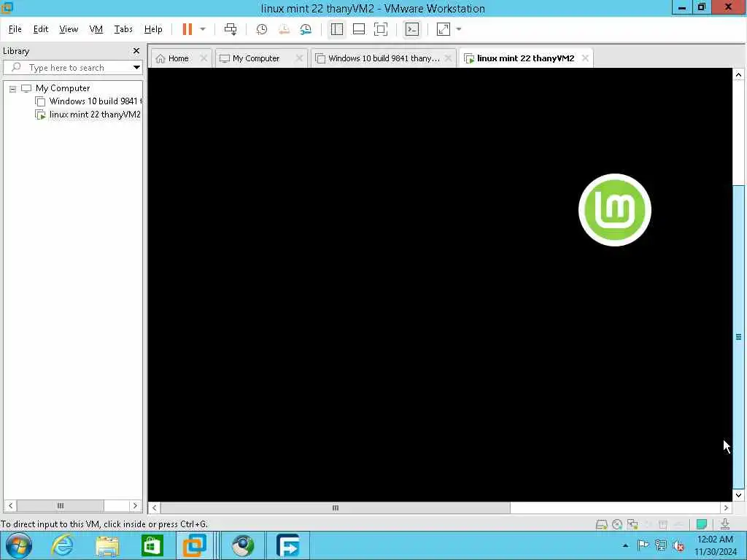Open File Explorer from the taskbar
Image resolution: width=747 pixels, height=560 pixels.
[x=107, y=545]
